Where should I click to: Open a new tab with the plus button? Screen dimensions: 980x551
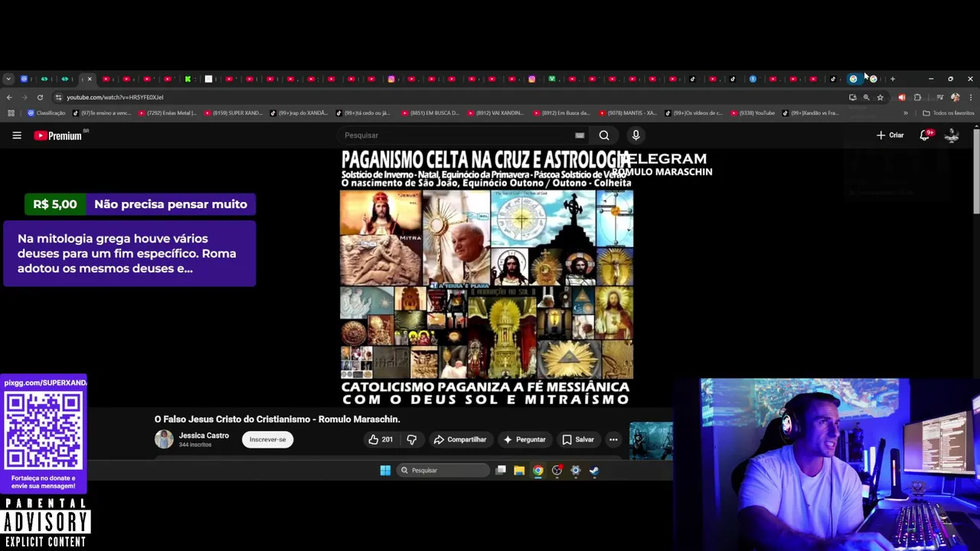point(892,79)
